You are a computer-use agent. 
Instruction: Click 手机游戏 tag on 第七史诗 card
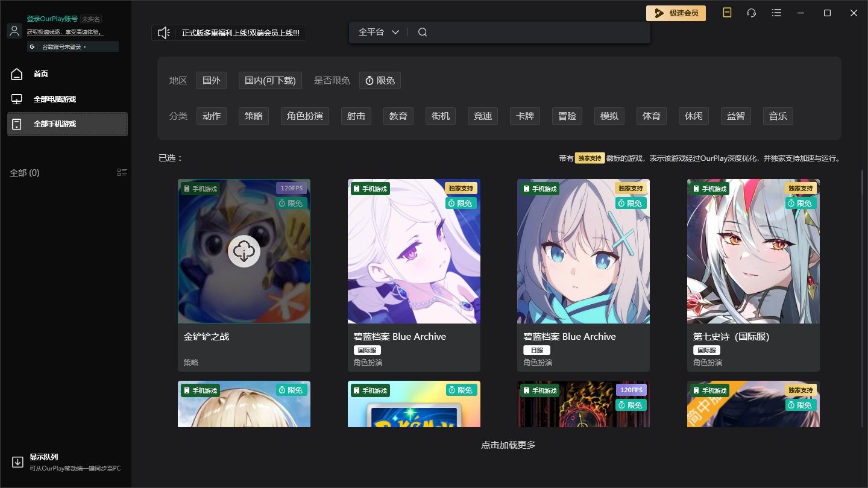[709, 189]
